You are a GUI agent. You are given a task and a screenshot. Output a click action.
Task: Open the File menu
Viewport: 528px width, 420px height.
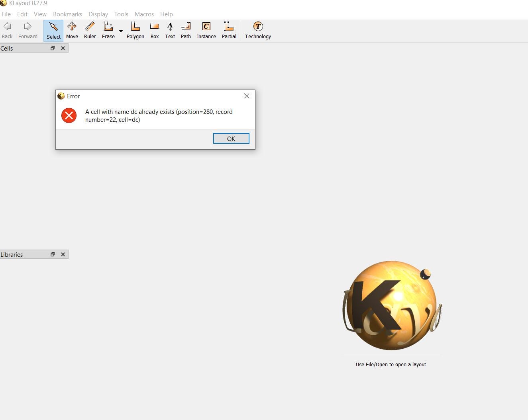6,14
